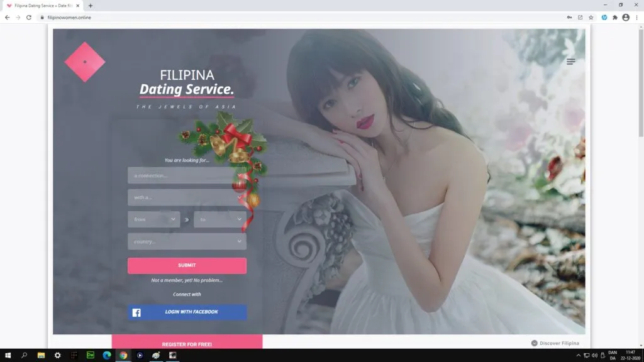This screenshot has height=362, width=644.
Task: Click the saved passwords key icon
Action: 569,18
